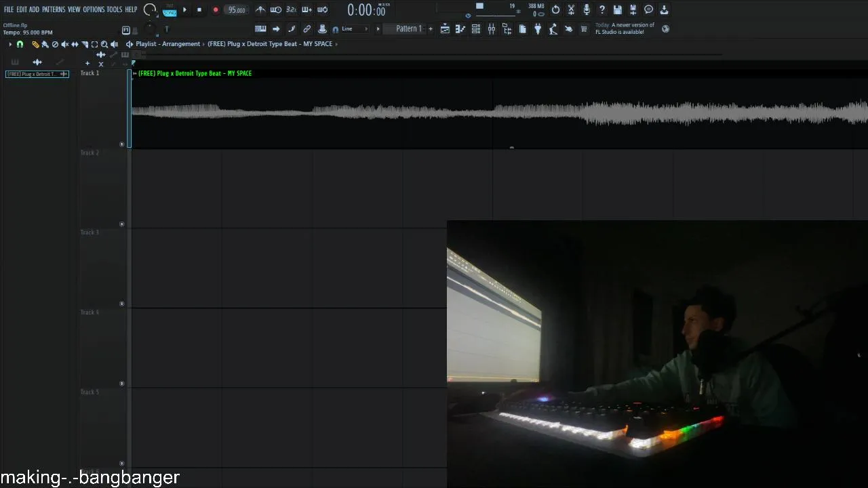Open the HELP menu
Viewport: 868px width, 488px height.
131,9
